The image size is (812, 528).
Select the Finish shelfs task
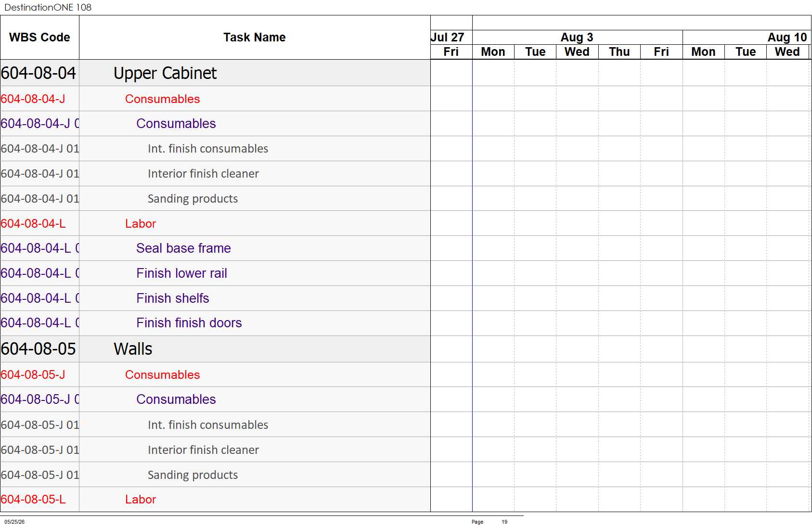click(172, 298)
